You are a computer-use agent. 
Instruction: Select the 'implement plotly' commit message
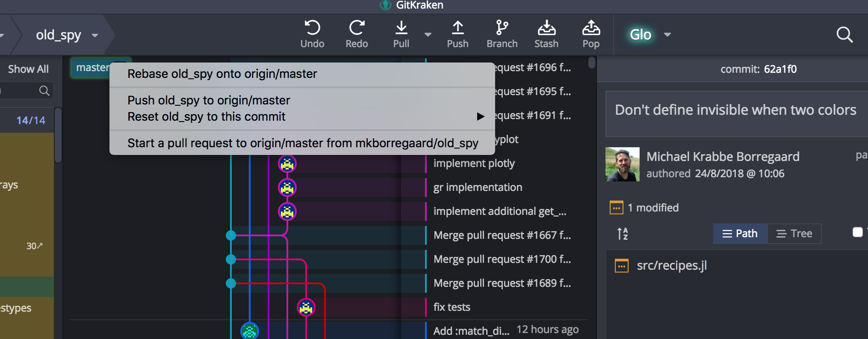[474, 164]
